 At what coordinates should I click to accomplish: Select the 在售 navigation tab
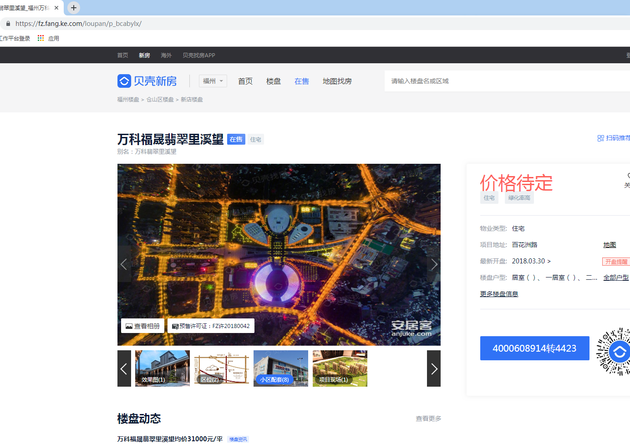click(301, 81)
